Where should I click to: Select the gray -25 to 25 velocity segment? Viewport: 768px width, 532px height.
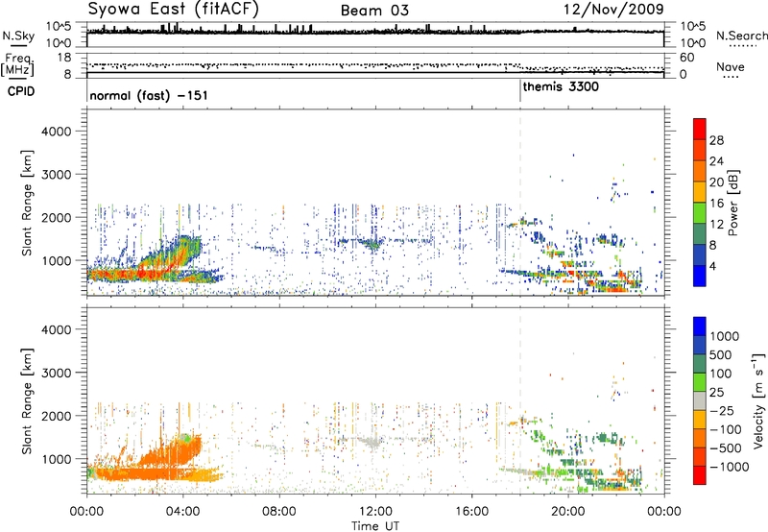(700, 400)
